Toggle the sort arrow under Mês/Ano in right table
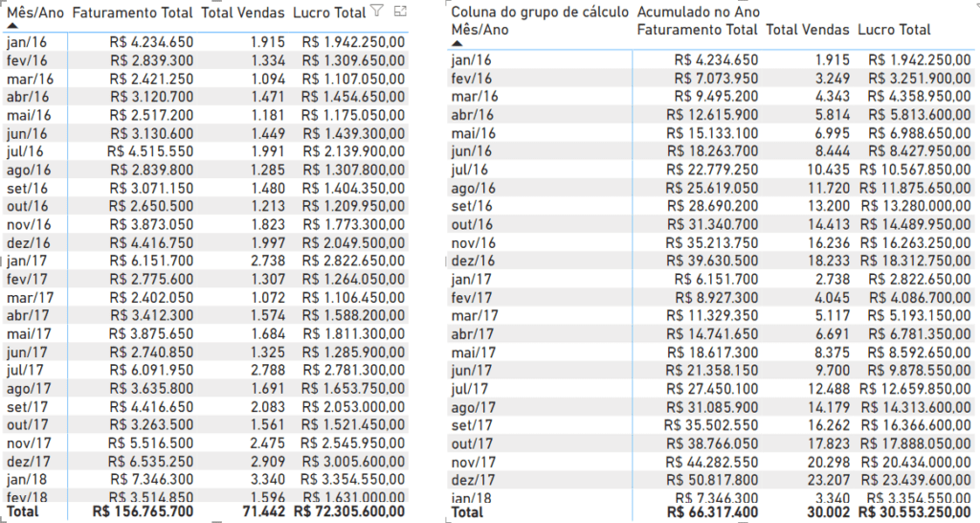Viewport: 980px width, 523px height. point(457,43)
